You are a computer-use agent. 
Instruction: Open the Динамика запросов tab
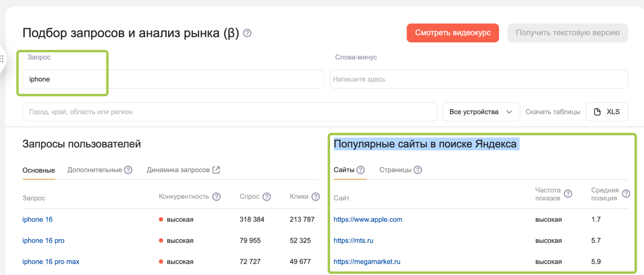click(178, 170)
